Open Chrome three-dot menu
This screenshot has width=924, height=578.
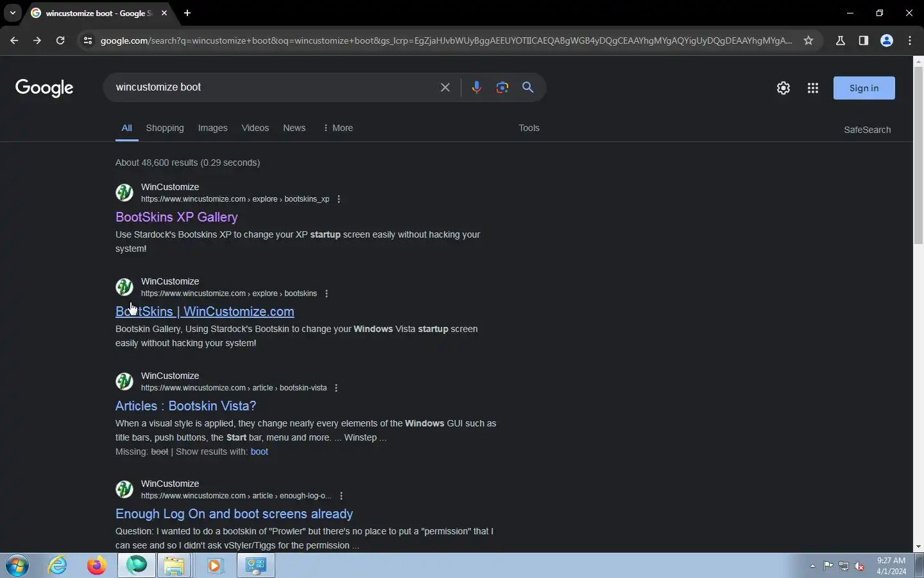(x=910, y=40)
